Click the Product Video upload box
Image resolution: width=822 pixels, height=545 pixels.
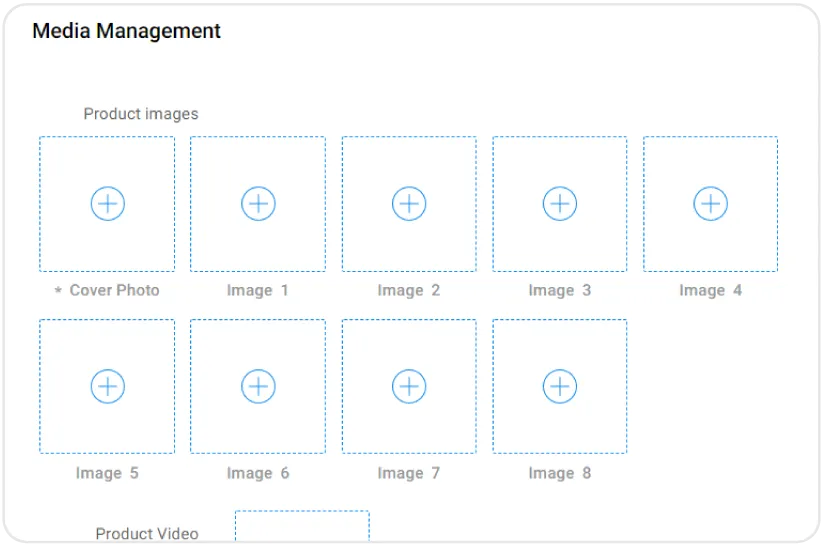302,527
